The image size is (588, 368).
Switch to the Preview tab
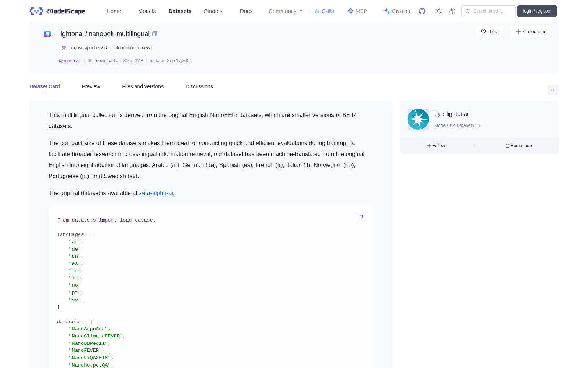coord(91,86)
